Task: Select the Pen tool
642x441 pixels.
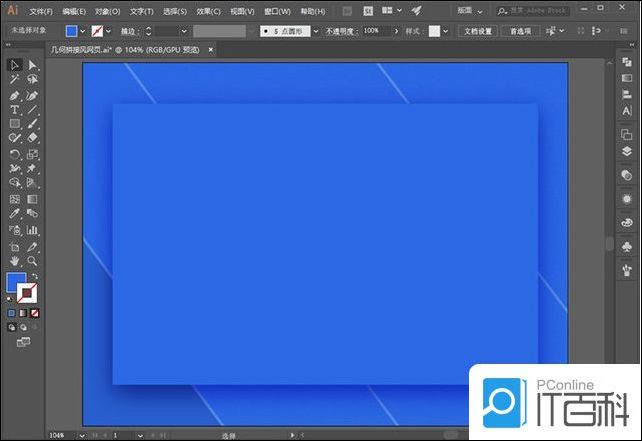Action: click(x=15, y=96)
